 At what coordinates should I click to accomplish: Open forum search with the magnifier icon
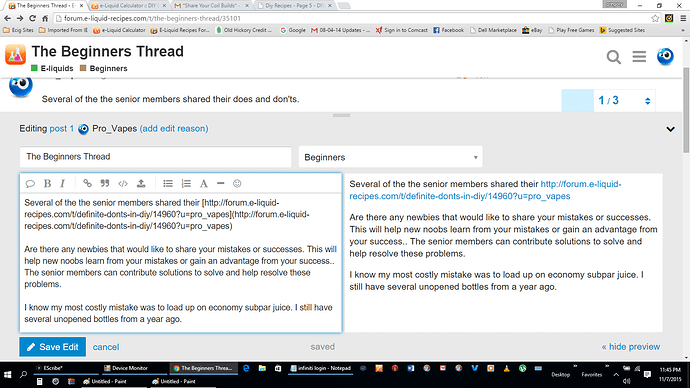tap(613, 57)
